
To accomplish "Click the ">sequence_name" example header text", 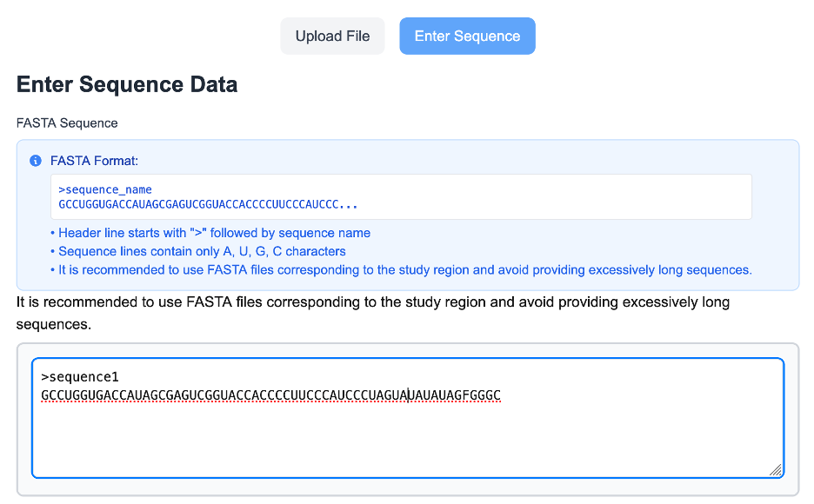I will click(x=105, y=189).
